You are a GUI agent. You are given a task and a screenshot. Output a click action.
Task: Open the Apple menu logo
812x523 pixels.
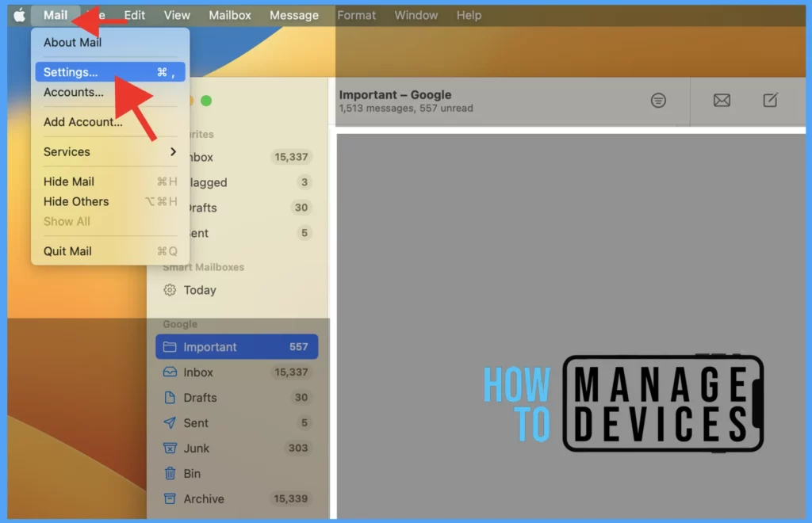pyautogui.click(x=19, y=16)
